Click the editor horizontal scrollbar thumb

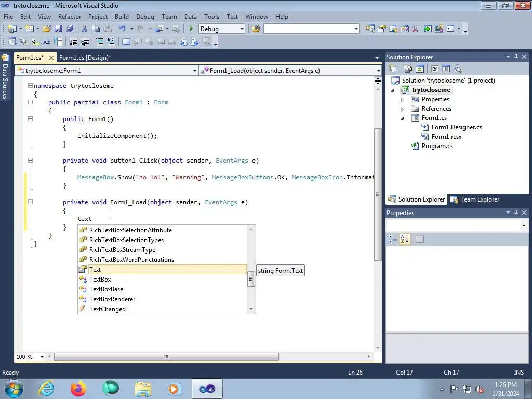[166, 356]
